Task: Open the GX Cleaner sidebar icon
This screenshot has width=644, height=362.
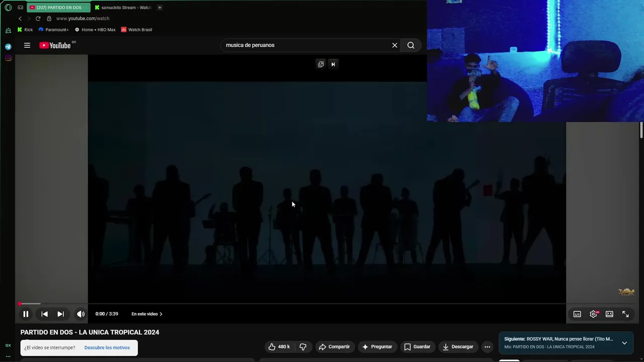Action: (x=8, y=30)
